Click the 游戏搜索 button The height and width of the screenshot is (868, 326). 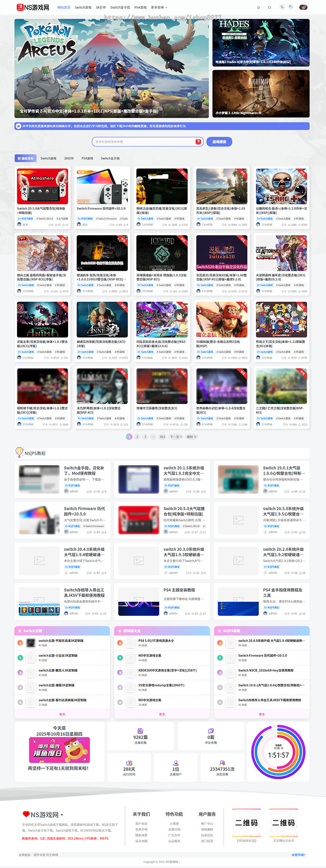pos(219,142)
